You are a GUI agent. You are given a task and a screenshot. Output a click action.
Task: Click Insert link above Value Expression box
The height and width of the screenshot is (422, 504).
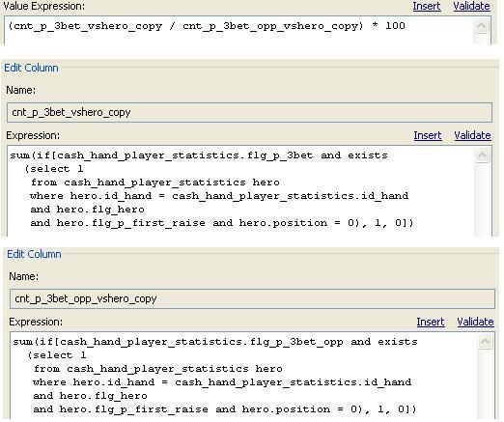(x=427, y=6)
